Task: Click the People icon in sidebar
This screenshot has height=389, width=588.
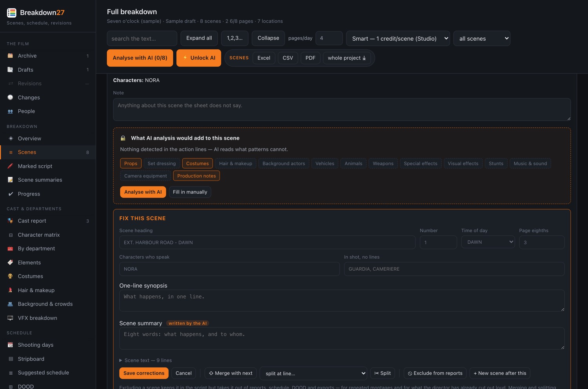Action: click(10, 111)
